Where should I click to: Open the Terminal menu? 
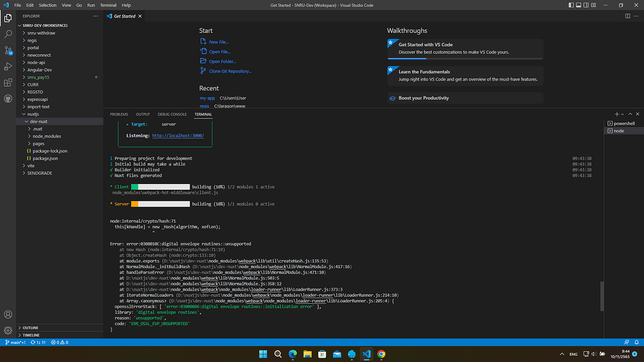coord(108,5)
